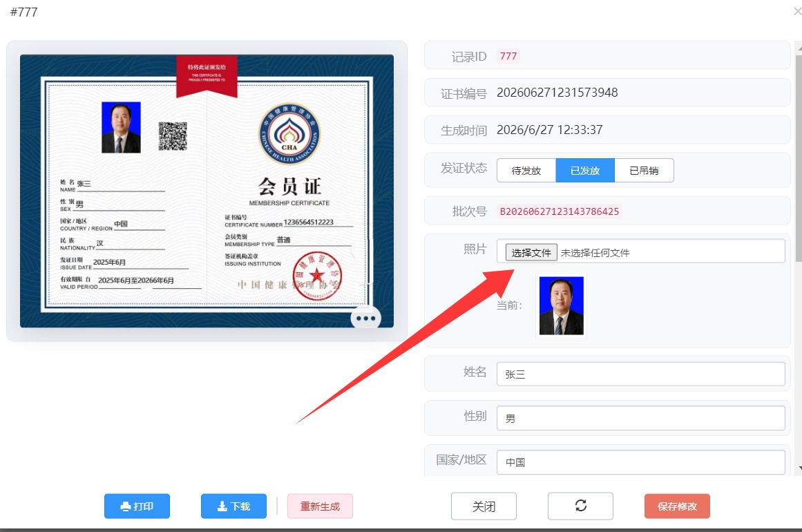The image size is (802, 532).
Task: Click the download (下载) button
Action: coord(233,506)
